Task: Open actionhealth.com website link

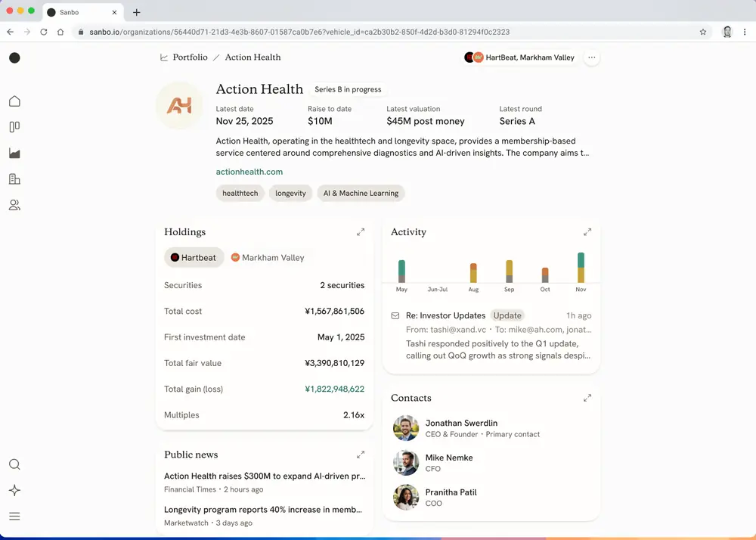Action: coord(249,172)
